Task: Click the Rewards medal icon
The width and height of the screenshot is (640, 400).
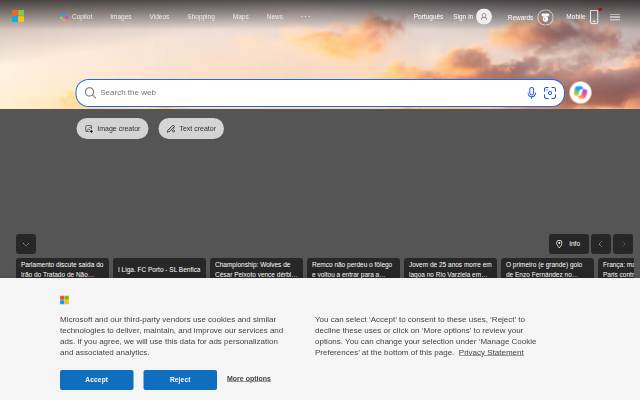Action: (x=545, y=18)
